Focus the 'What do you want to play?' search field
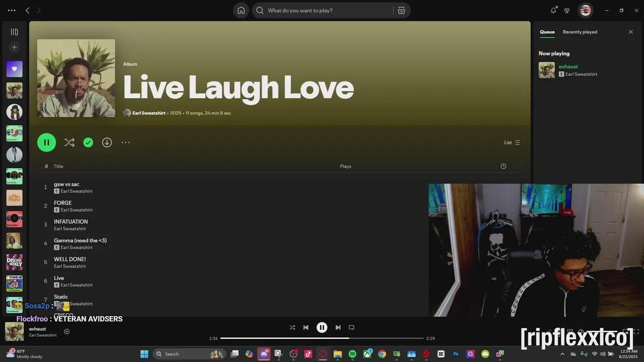The width and height of the screenshot is (644, 362). (324, 11)
